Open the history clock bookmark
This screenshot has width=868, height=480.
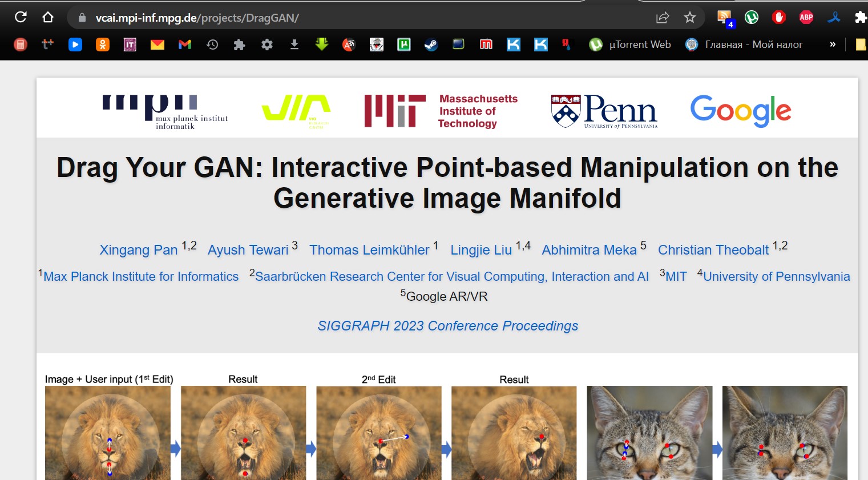(212, 45)
